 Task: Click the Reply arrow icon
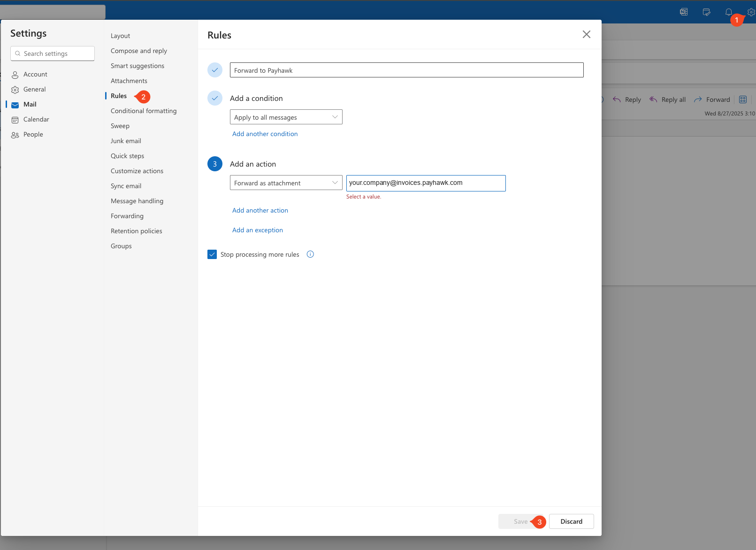[617, 99]
